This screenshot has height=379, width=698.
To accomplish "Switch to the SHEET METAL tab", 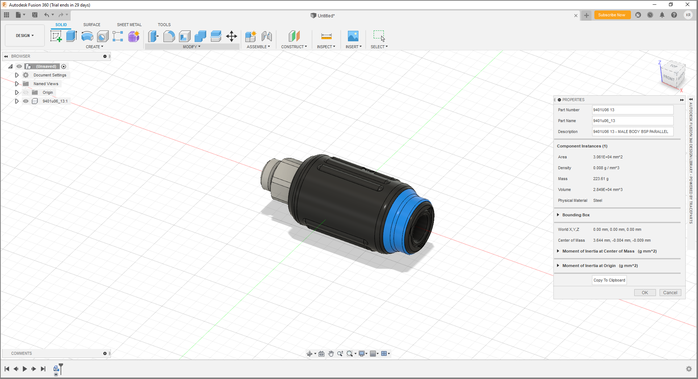I will pyautogui.click(x=129, y=24).
